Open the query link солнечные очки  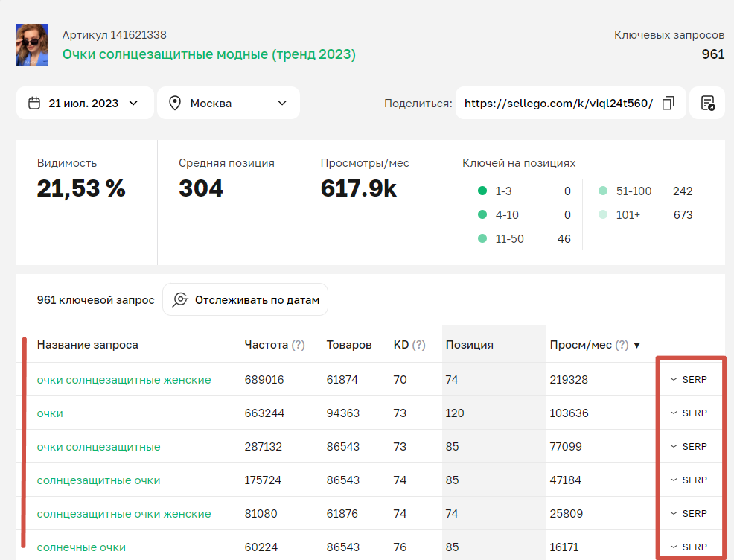tap(82, 547)
